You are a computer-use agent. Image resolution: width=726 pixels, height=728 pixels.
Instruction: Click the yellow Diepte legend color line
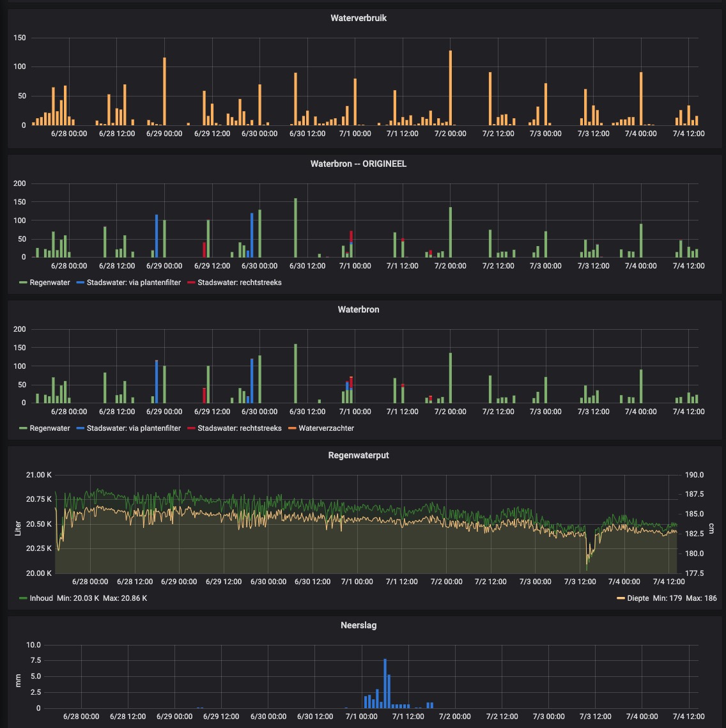click(621, 598)
